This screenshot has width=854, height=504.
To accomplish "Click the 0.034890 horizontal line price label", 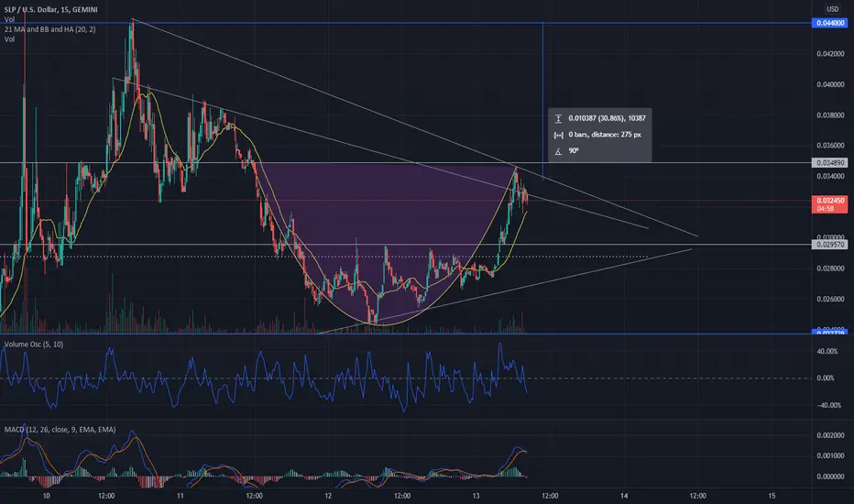I will point(830,162).
